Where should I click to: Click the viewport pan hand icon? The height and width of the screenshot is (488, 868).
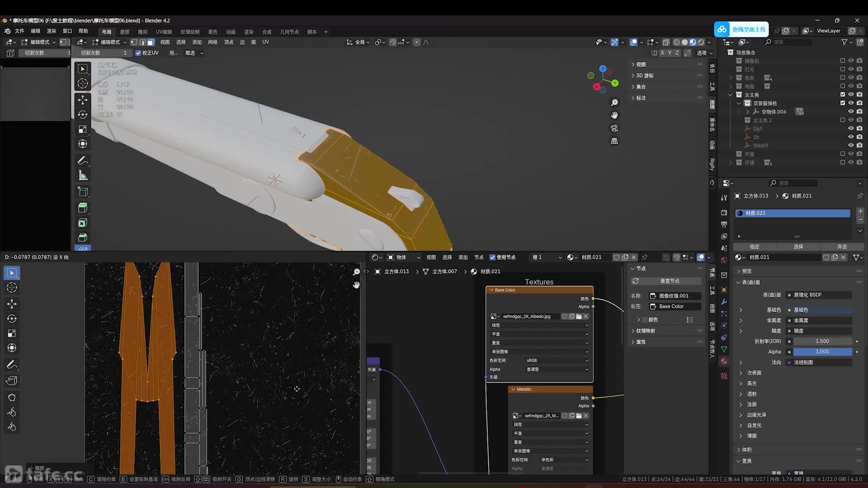pyautogui.click(x=614, y=116)
